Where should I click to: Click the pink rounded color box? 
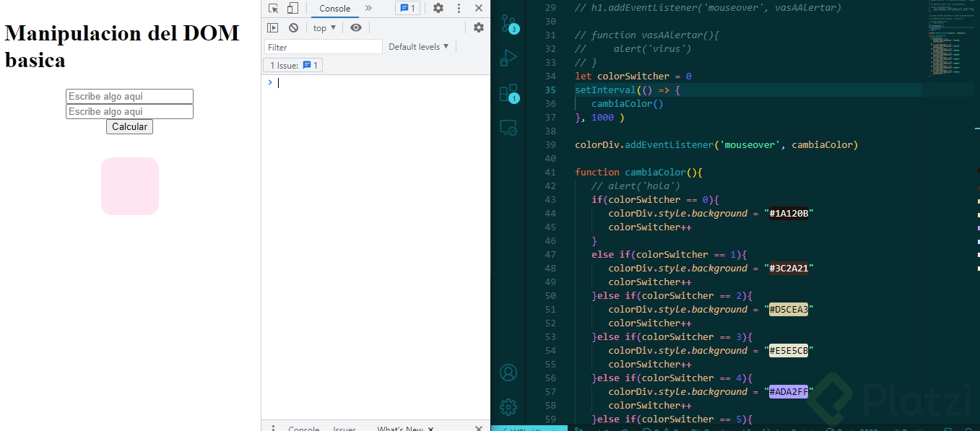[130, 186]
